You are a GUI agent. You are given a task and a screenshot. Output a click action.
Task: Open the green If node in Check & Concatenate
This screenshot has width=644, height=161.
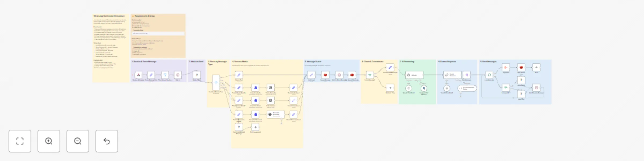pyautogui.click(x=370, y=75)
